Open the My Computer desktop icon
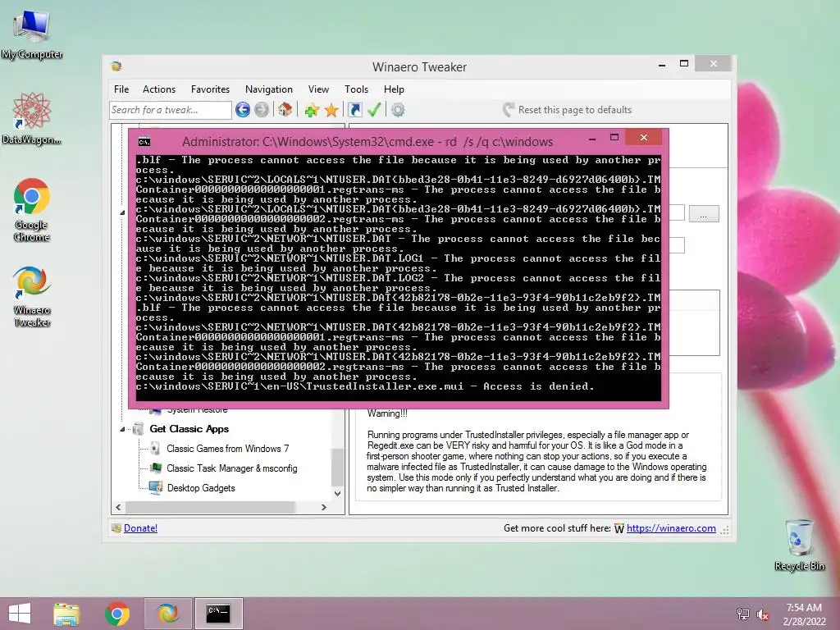 (x=32, y=34)
